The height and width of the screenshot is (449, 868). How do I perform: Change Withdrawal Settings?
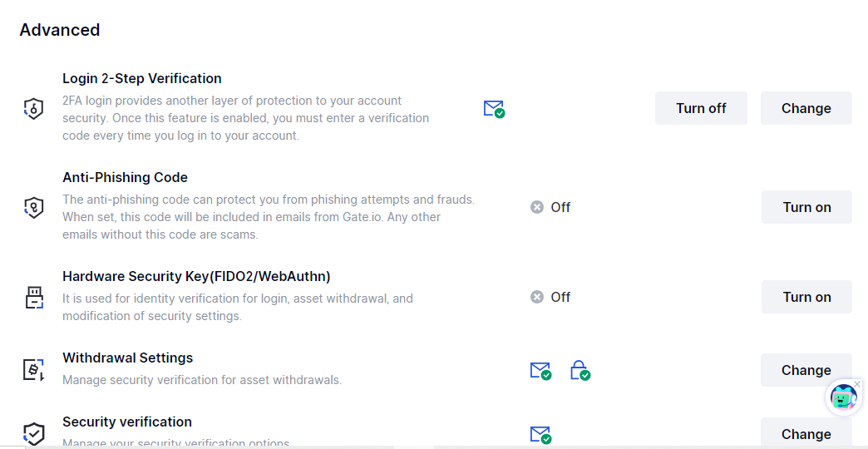[806, 370]
